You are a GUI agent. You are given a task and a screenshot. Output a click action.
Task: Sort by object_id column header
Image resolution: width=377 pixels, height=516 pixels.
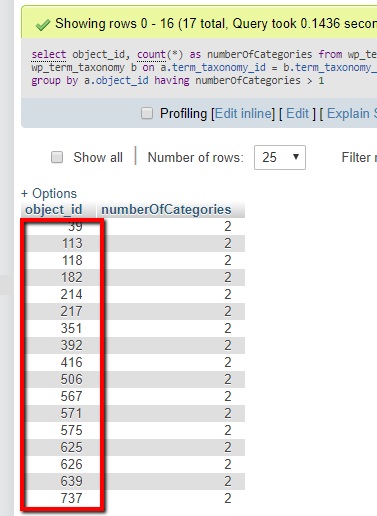tap(54, 210)
